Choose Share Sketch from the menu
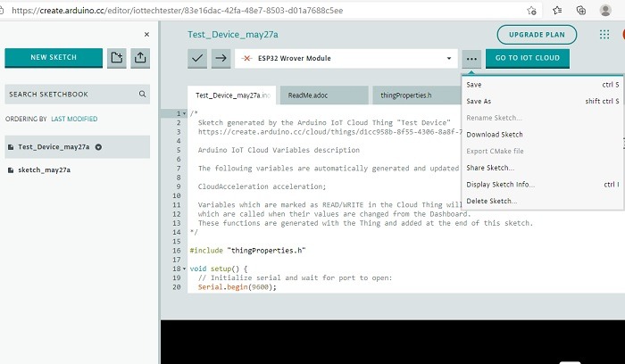The width and height of the screenshot is (625, 364). click(542, 168)
